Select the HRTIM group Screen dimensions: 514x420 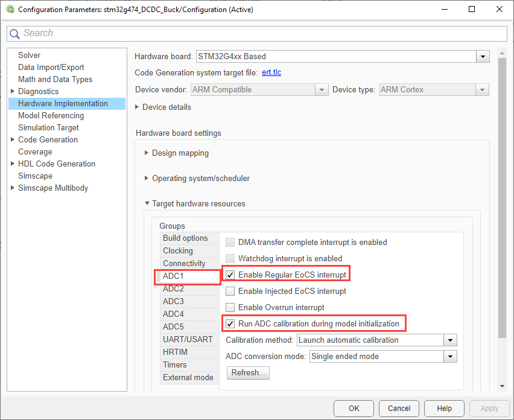175,352
